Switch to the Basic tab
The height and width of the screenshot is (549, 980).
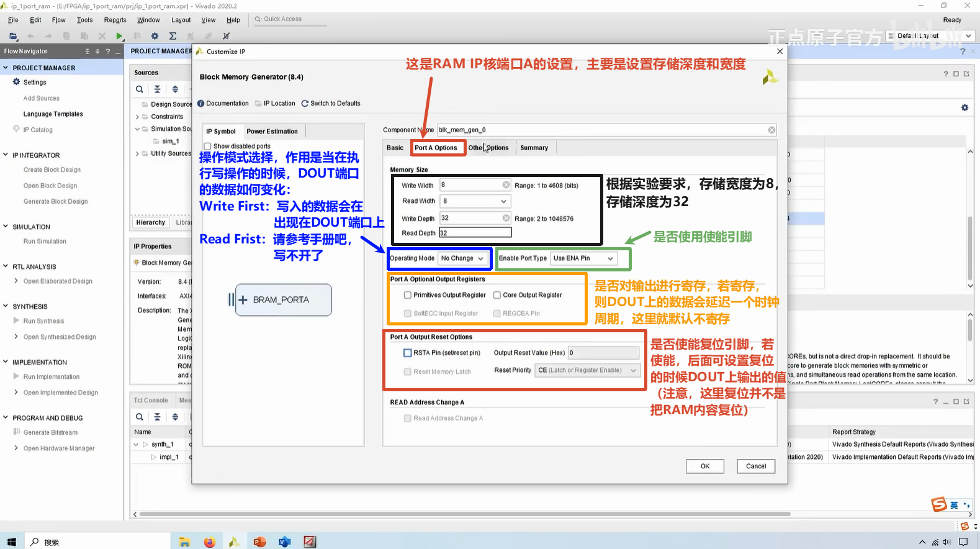[x=395, y=148]
